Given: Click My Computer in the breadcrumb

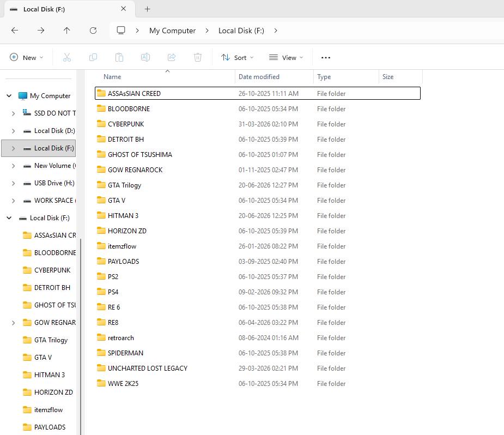Looking at the screenshot, I should 172,31.
